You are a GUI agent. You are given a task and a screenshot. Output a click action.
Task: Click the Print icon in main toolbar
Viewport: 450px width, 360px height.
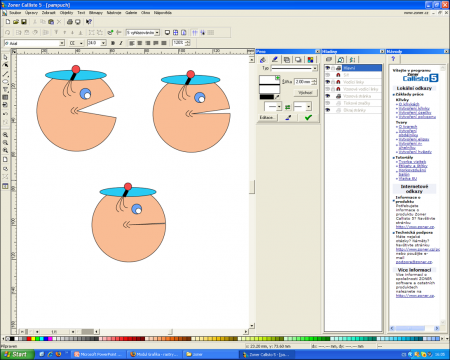coord(69,22)
